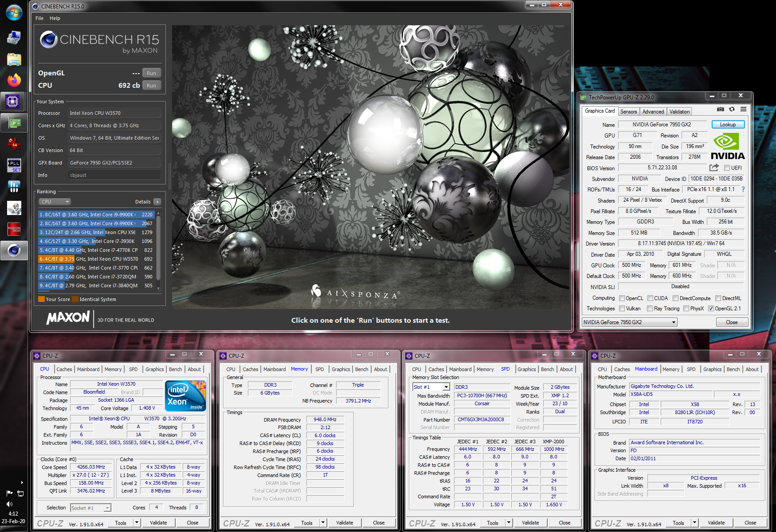The width and height of the screenshot is (776, 532).
Task: Open Windows Explorer folder icon in taskbar
Action: (14, 59)
